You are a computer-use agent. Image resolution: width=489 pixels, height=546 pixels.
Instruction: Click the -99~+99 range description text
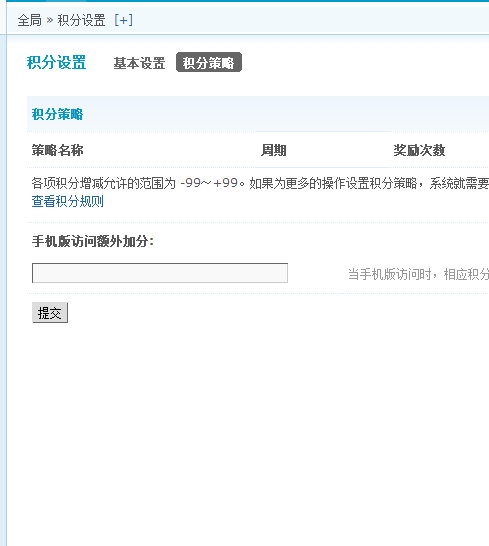pyautogui.click(x=210, y=183)
